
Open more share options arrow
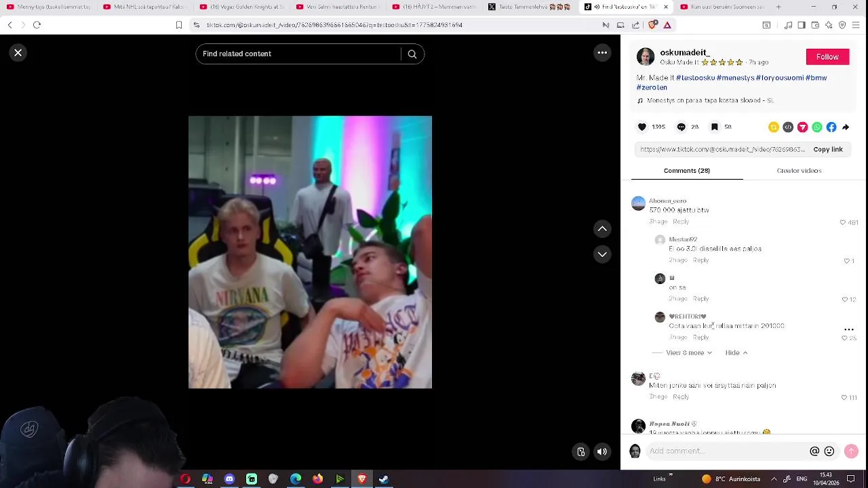click(x=846, y=127)
